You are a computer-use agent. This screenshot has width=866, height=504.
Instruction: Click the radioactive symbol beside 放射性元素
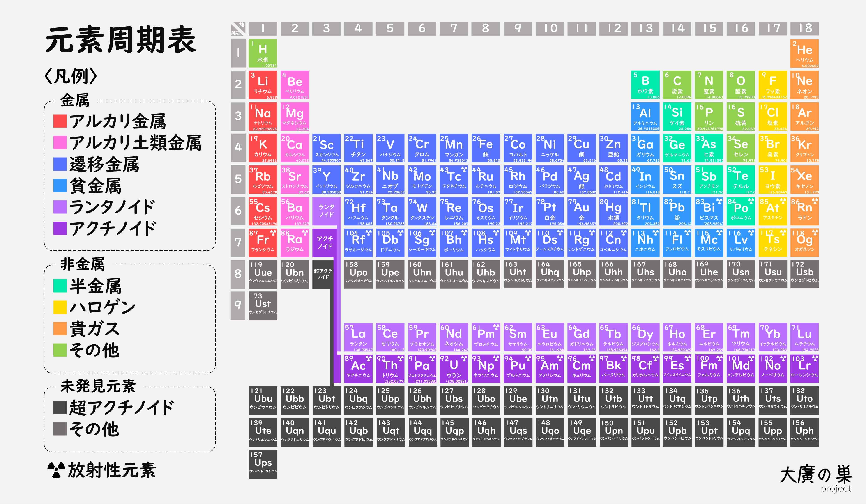point(56,470)
